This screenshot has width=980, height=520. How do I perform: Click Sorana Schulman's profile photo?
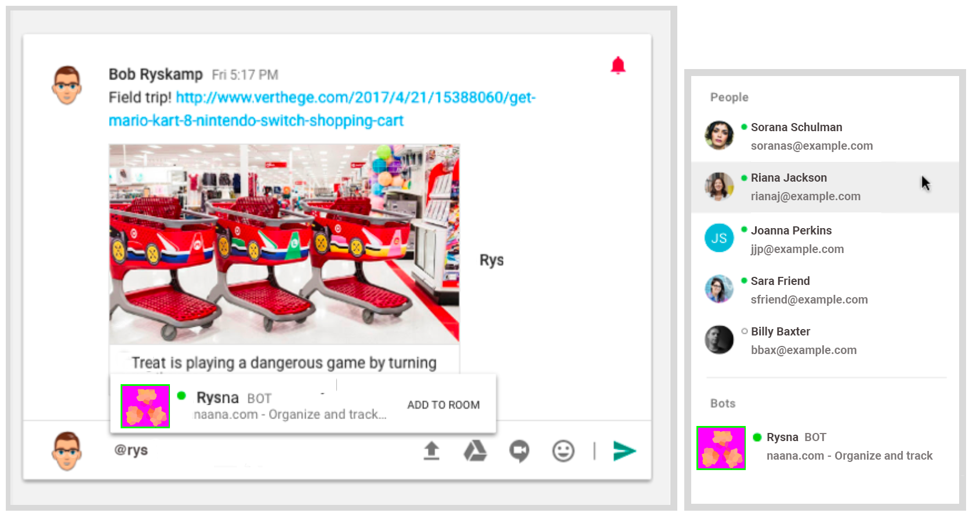pos(719,135)
